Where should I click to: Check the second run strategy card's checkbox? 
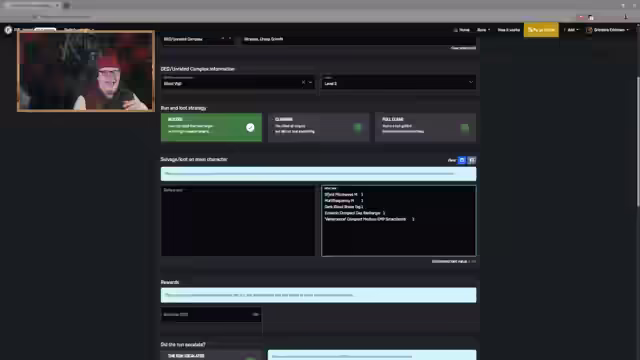pos(358,128)
